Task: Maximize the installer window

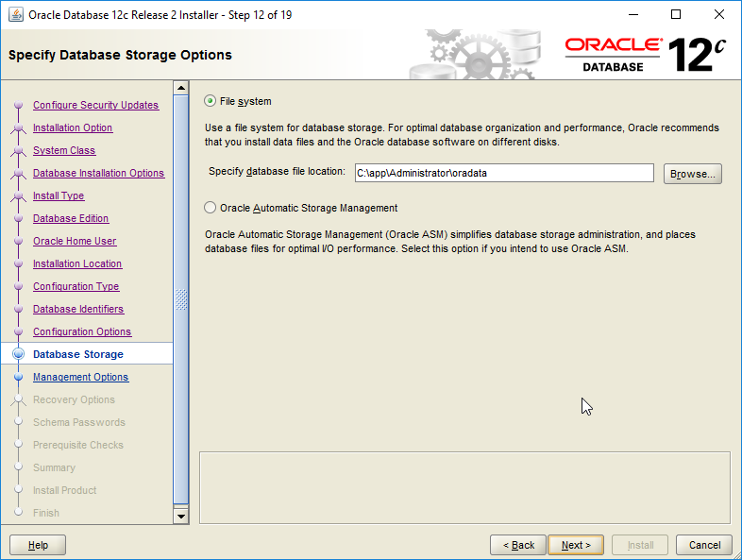Action: point(676,15)
